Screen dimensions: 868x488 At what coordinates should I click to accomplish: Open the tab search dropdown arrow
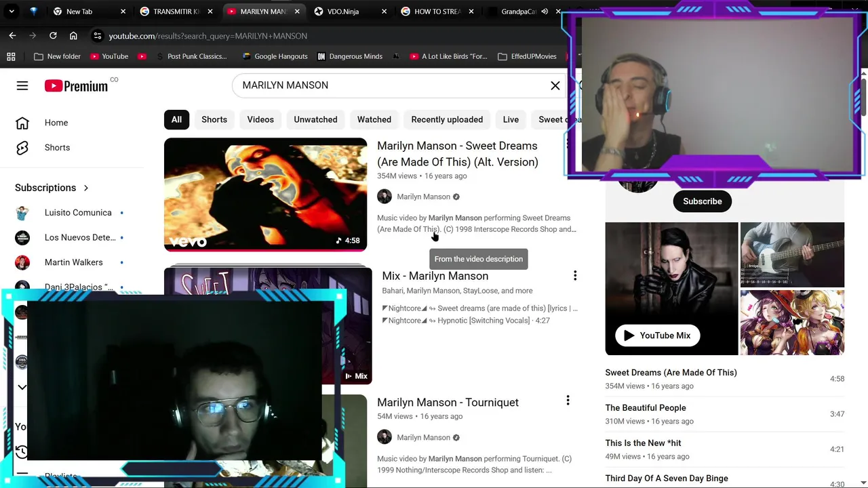click(12, 12)
